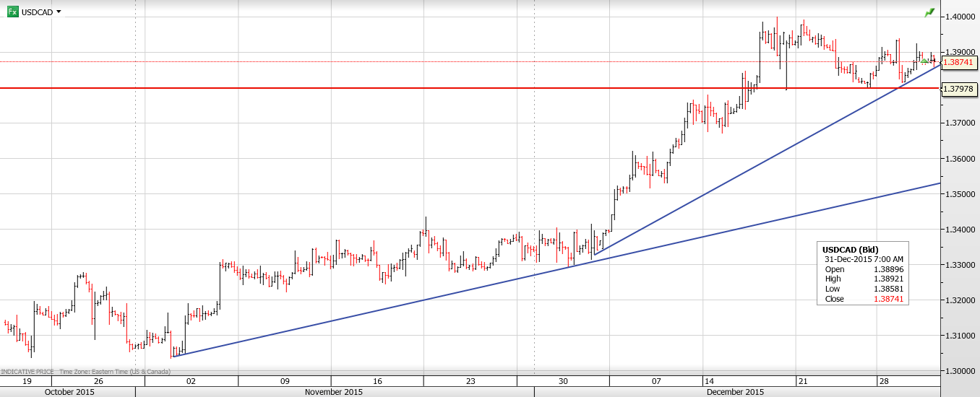Image resolution: width=980 pixels, height=397 pixels.
Task: Click the December 2015 month segment
Action: pos(734,391)
